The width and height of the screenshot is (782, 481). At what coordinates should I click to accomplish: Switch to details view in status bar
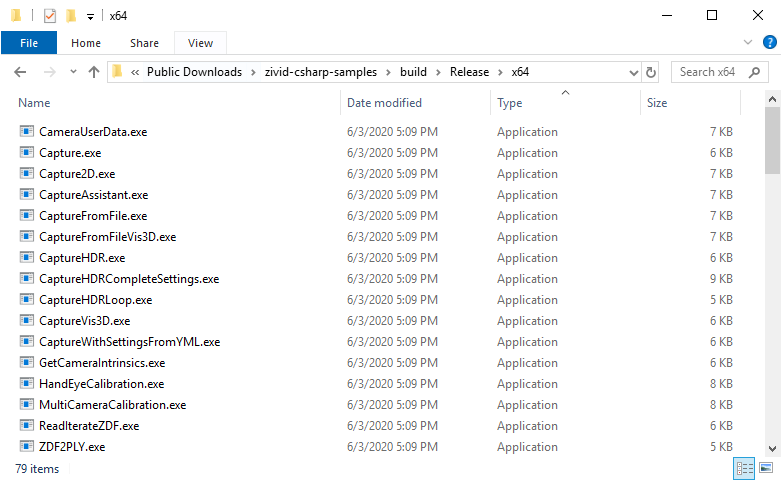coord(745,468)
